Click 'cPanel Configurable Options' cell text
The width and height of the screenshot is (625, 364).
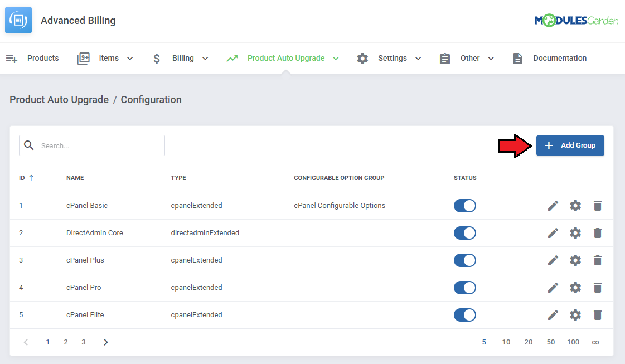click(x=340, y=205)
